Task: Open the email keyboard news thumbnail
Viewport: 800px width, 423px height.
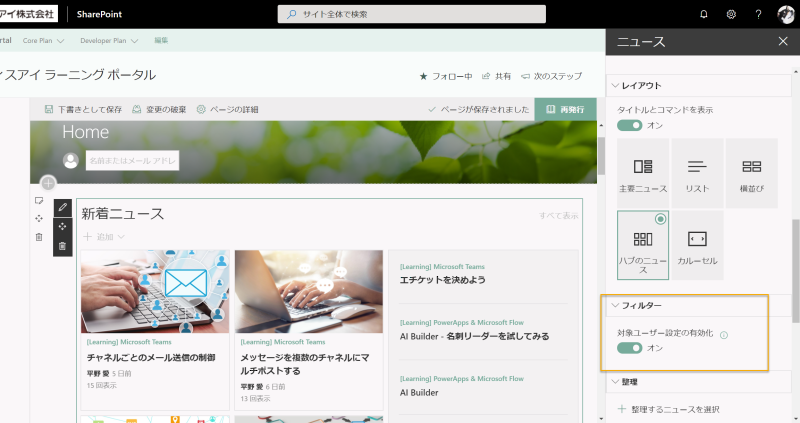Action: 155,291
